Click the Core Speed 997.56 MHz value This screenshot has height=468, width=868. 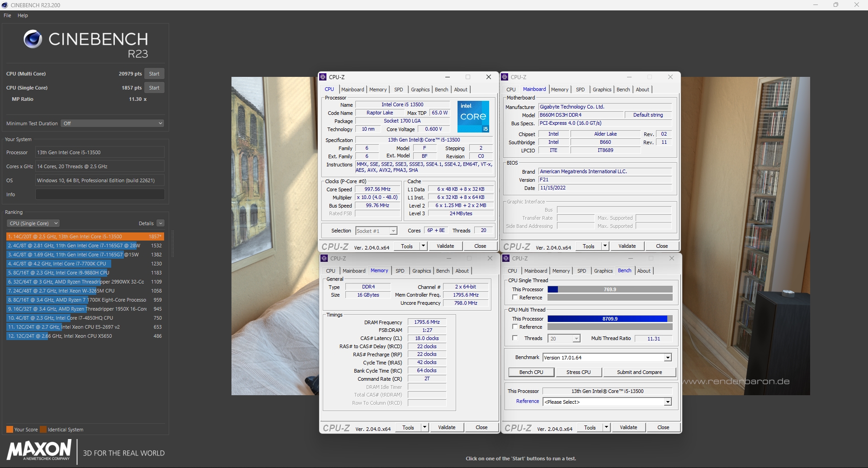pos(377,189)
